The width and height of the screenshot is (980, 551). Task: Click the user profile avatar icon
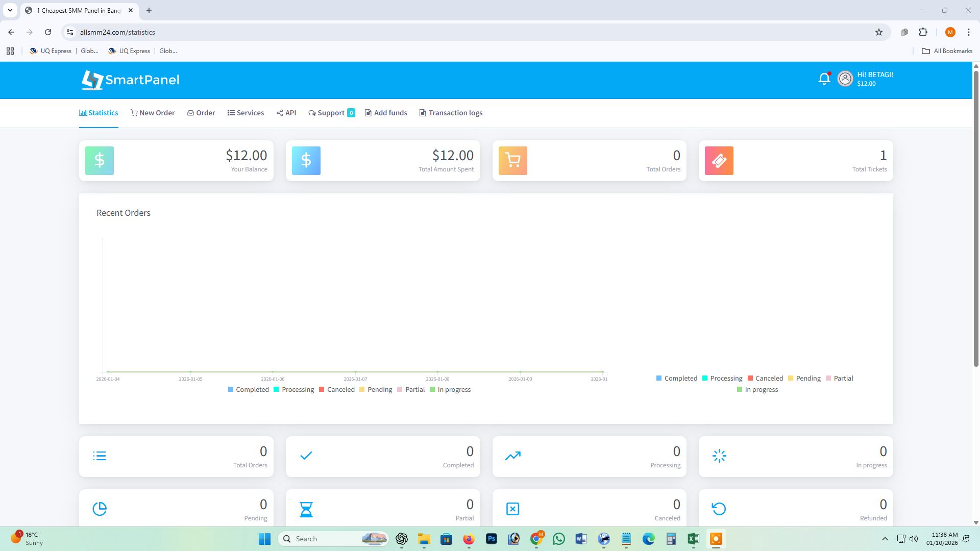845,79
